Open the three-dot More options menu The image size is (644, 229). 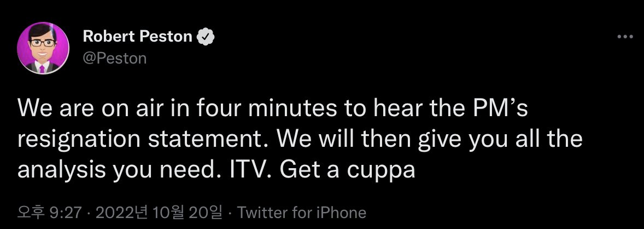pos(624,37)
